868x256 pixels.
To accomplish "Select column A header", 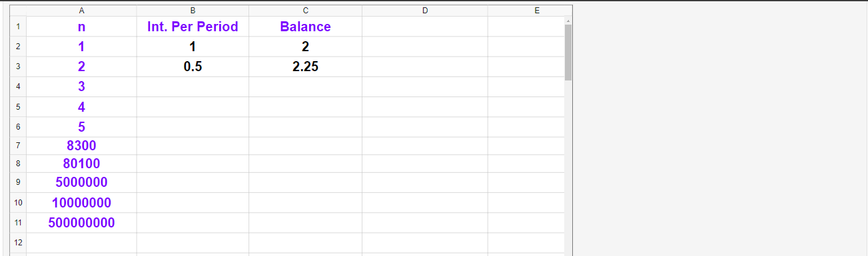I will pyautogui.click(x=81, y=10).
